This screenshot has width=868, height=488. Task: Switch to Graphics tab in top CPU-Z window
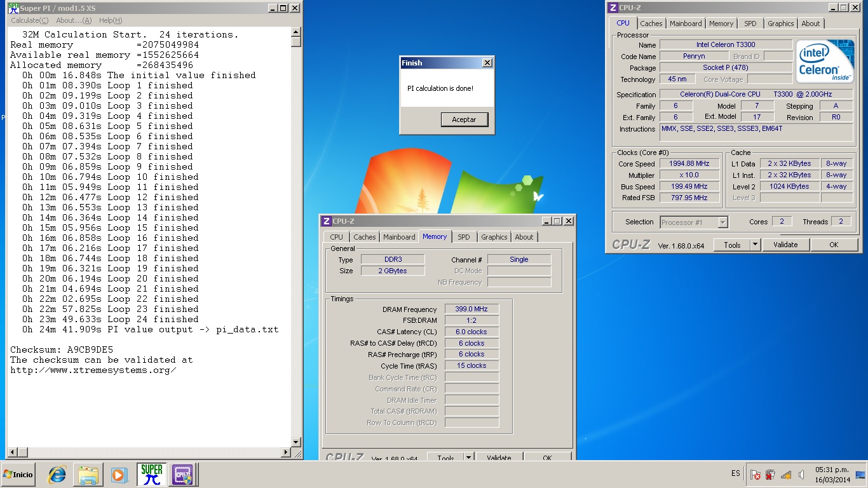(x=781, y=24)
